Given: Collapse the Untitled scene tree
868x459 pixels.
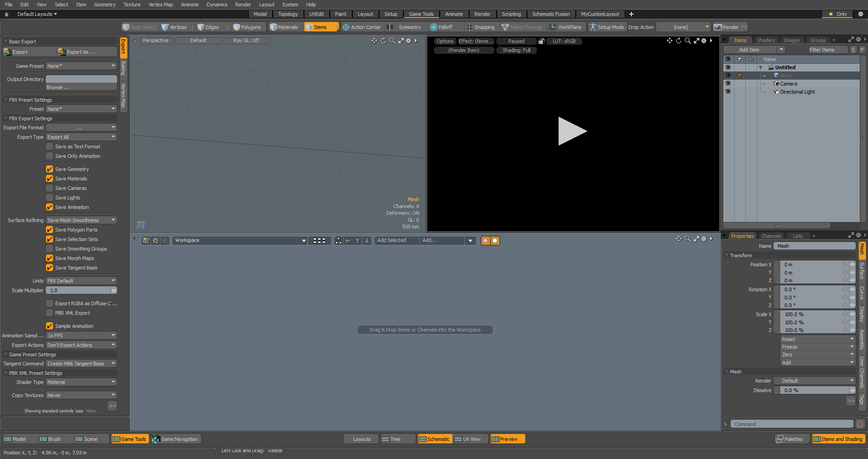Looking at the screenshot, I should [760, 67].
